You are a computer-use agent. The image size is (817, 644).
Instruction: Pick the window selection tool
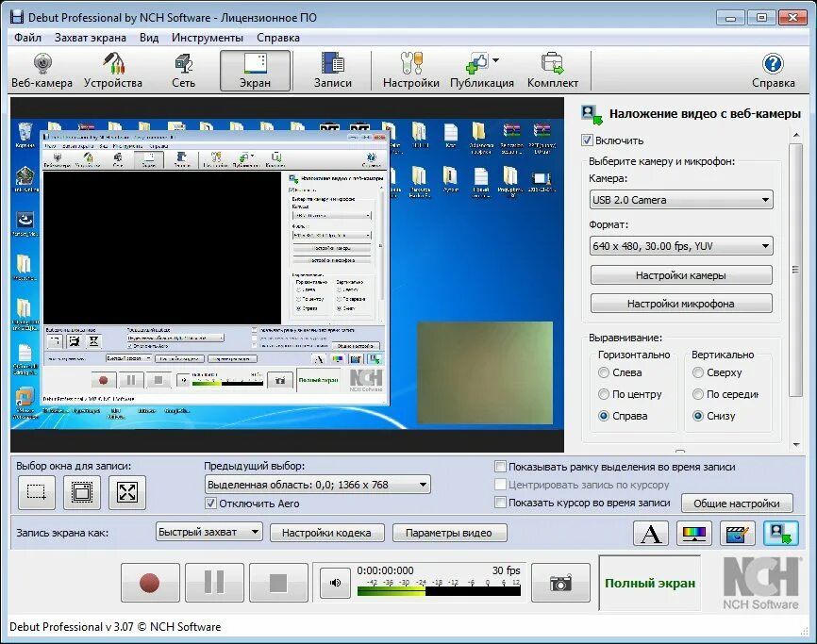click(82, 492)
